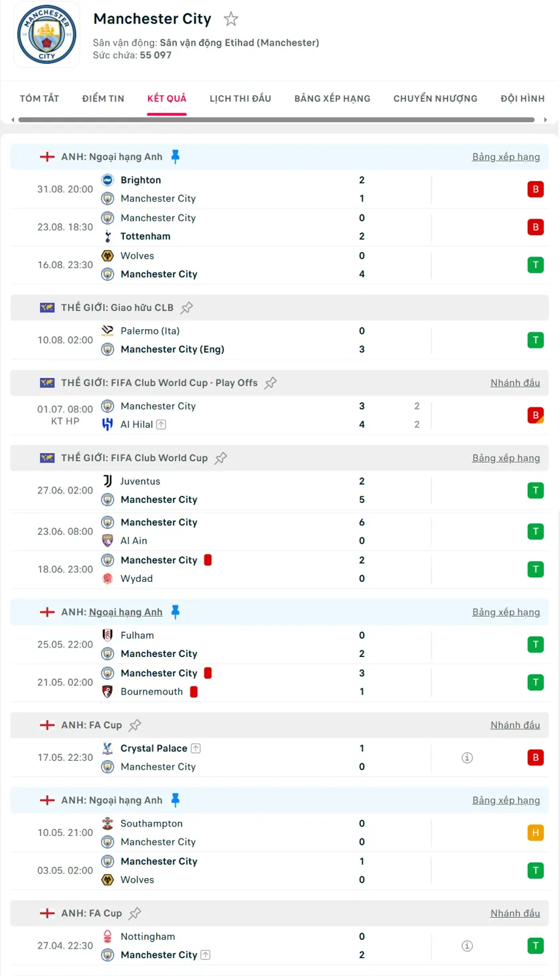Click the Manchester City club crest logo
560x976 pixels.
pyautogui.click(x=47, y=34)
